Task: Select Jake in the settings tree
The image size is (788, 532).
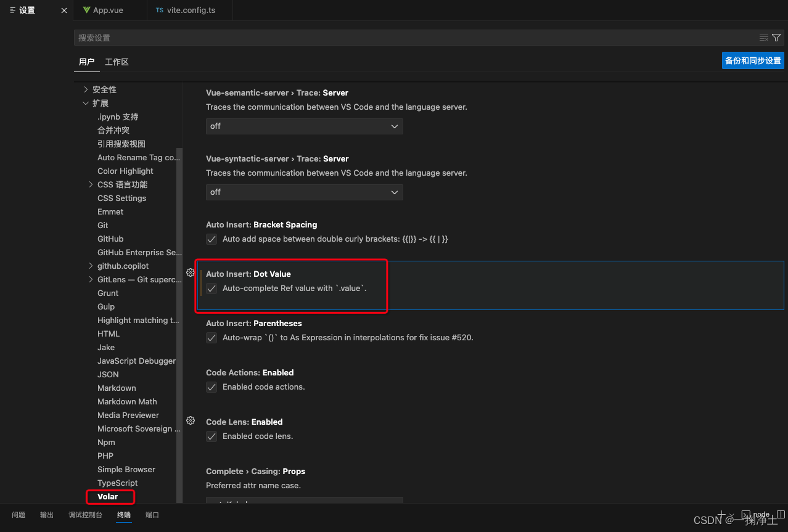Action: coord(106,347)
